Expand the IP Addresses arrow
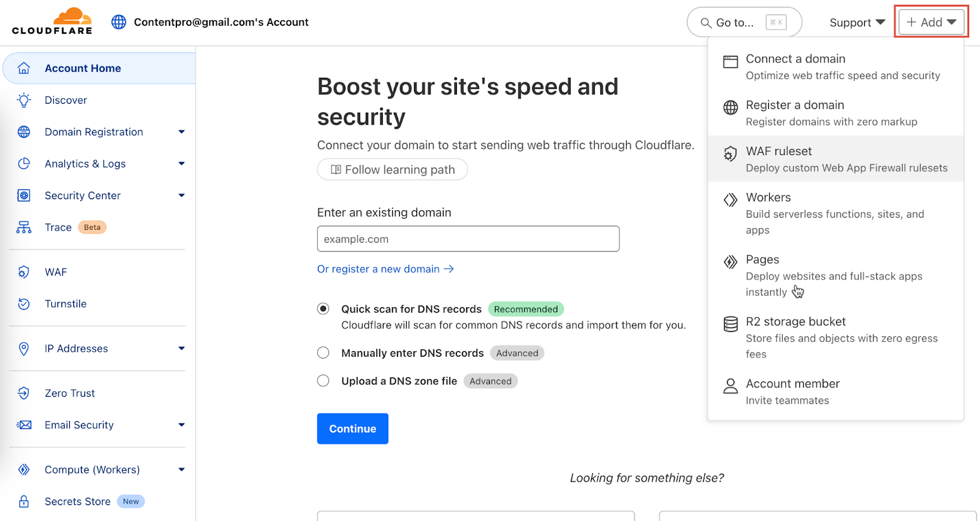Viewport: 980px width, 521px height. (181, 348)
